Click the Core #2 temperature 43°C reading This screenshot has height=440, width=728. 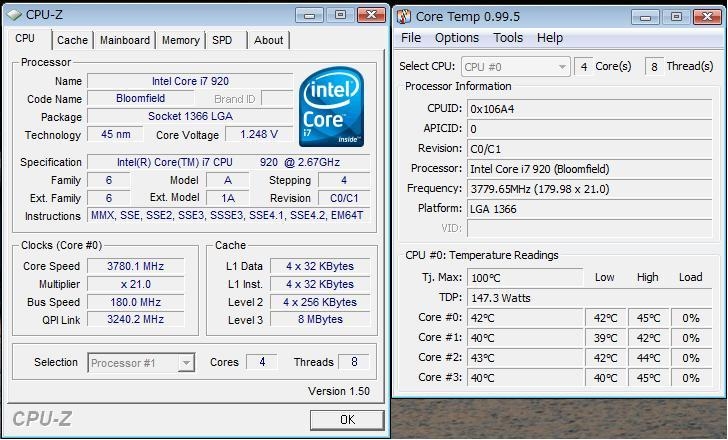pyautogui.click(x=525, y=358)
